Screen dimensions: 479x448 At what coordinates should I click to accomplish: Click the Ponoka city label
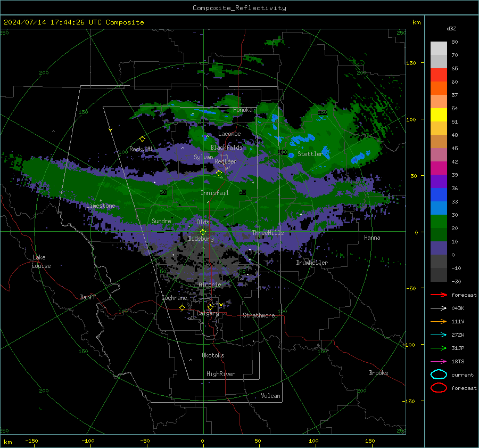pyautogui.click(x=243, y=110)
